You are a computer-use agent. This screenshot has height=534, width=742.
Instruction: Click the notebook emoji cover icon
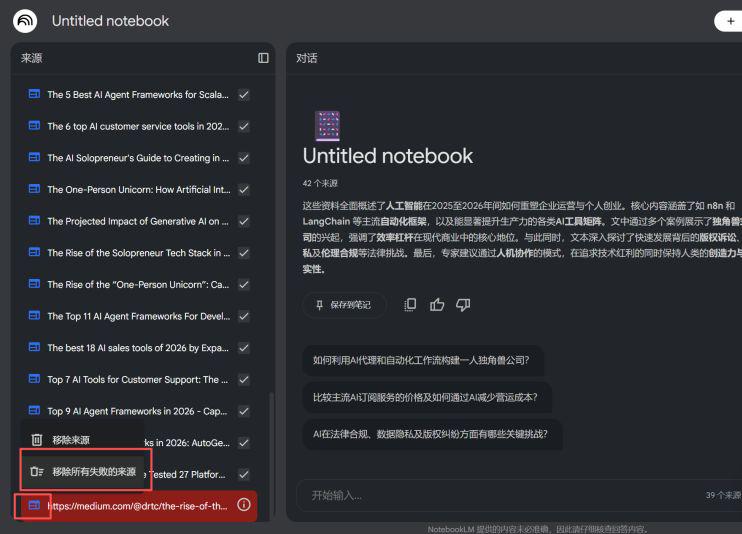point(327,126)
